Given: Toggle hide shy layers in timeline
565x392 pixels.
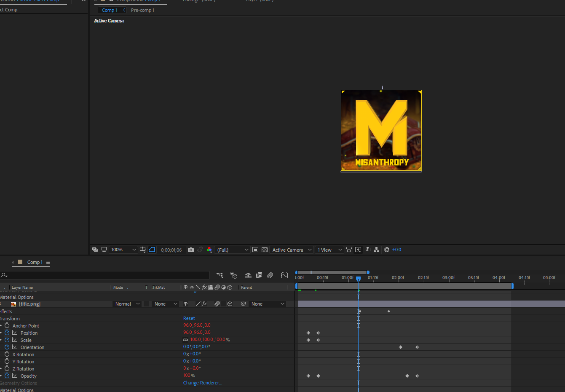Looking at the screenshot, I should click(248, 275).
